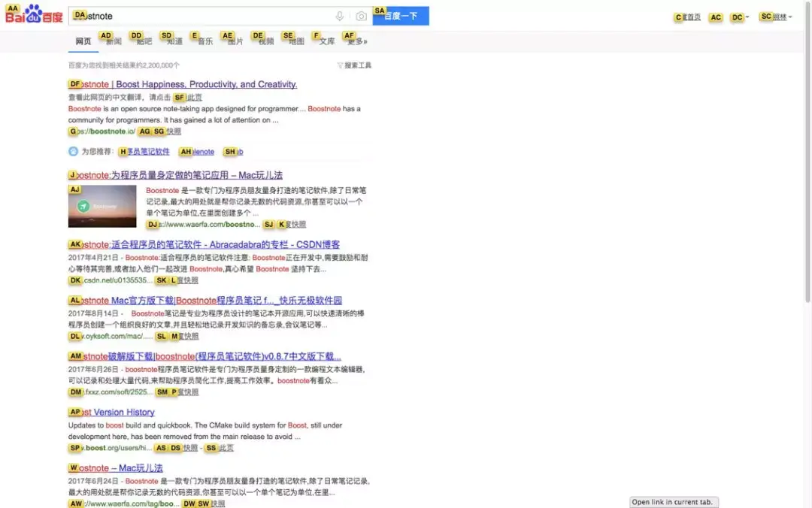Image resolution: width=812 pixels, height=508 pixels.
Task: Open the boostnote.io green URL
Action: (x=102, y=132)
